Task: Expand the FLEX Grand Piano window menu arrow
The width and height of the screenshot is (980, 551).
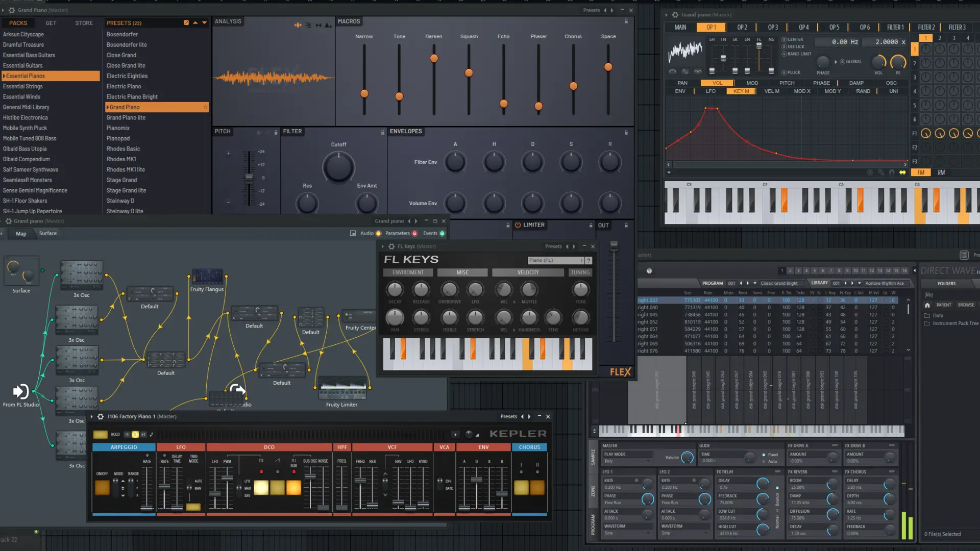Action: 3,10
